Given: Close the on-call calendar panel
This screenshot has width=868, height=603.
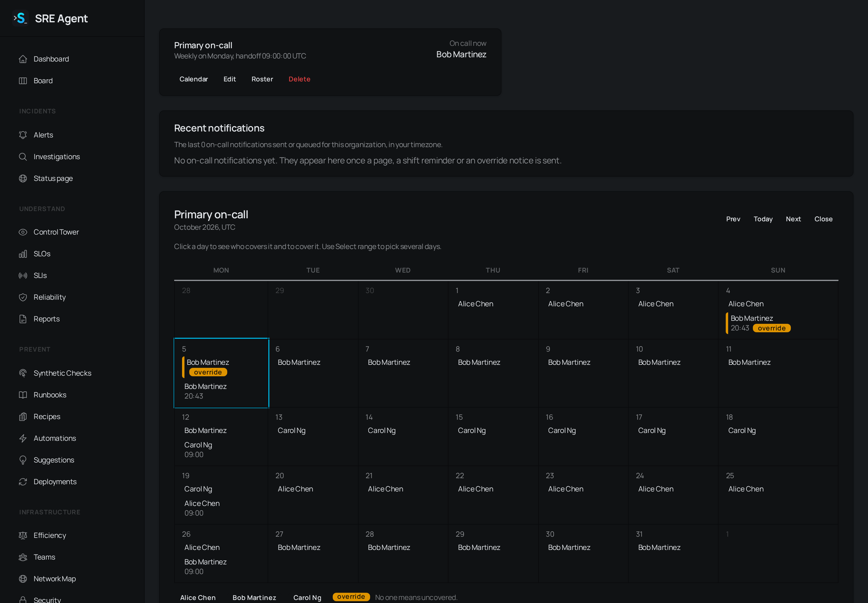Looking at the screenshot, I should tap(823, 219).
